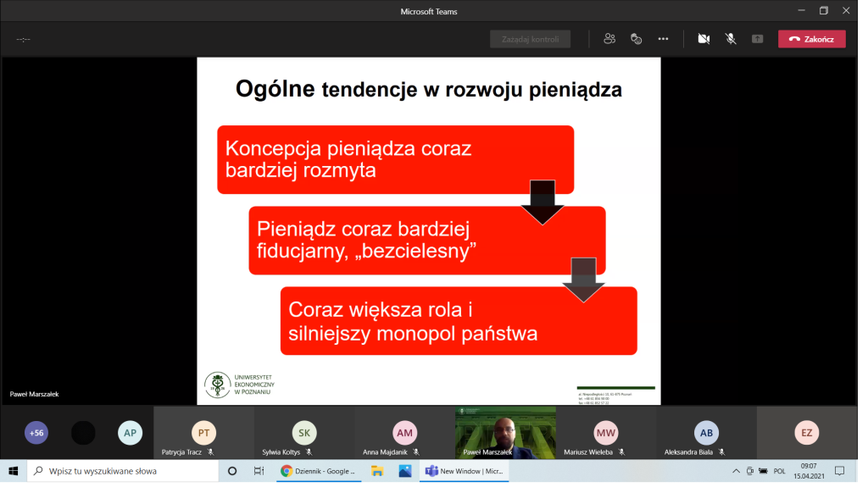End the call with Zakończ button
The width and height of the screenshot is (868, 504).
pos(811,39)
